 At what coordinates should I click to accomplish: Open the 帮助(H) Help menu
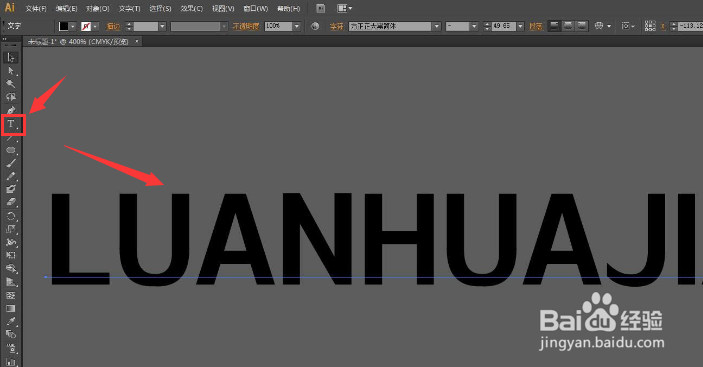289,9
